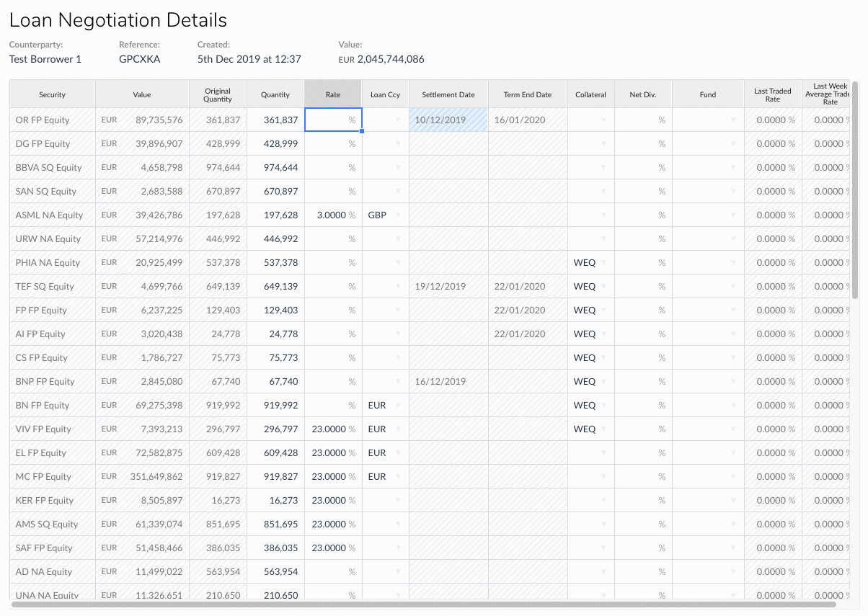The width and height of the screenshot is (868, 616).
Task: Select Term End Date cell for AI FP Equity
Action: [x=528, y=334]
